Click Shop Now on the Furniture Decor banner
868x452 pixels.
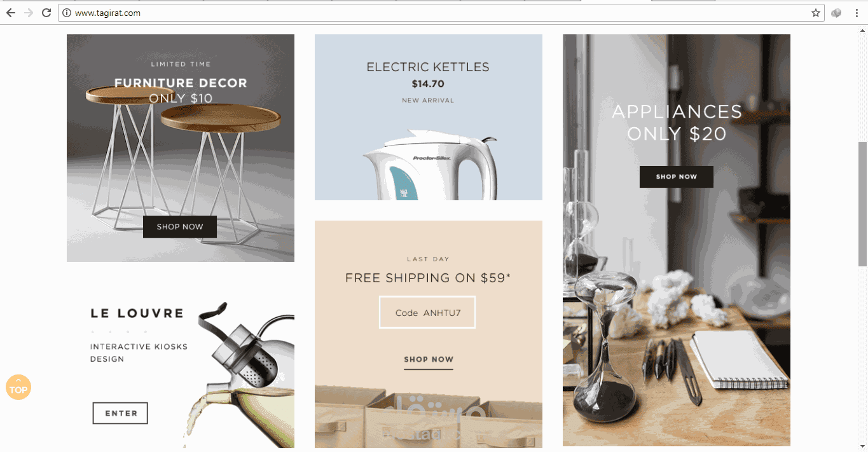180,227
